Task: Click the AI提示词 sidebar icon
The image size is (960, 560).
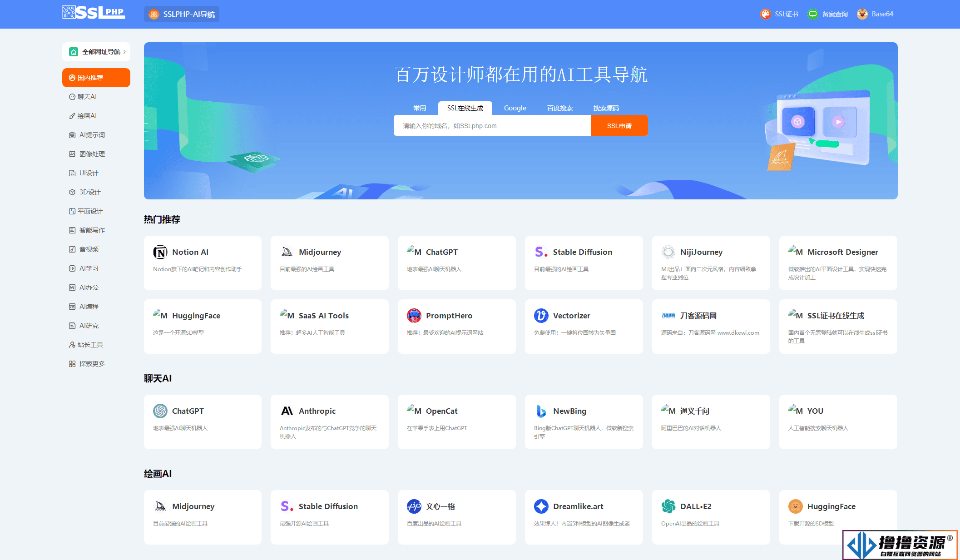Action: point(72,135)
